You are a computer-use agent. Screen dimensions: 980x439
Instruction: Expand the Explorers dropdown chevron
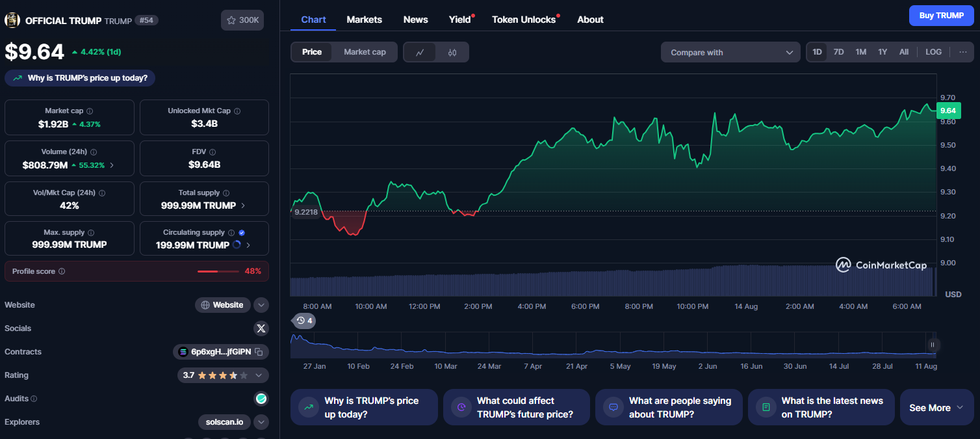(x=261, y=422)
